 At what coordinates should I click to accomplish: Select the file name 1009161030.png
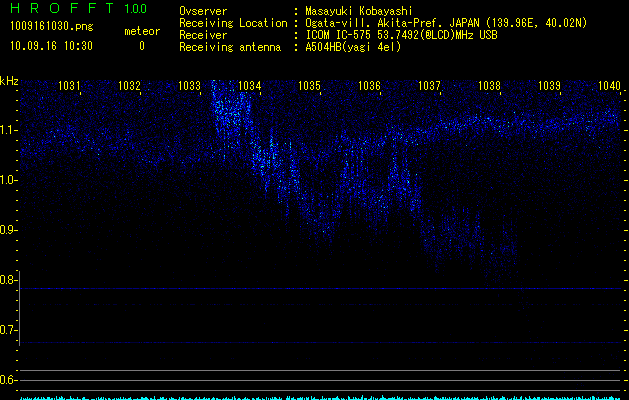(x=52, y=27)
